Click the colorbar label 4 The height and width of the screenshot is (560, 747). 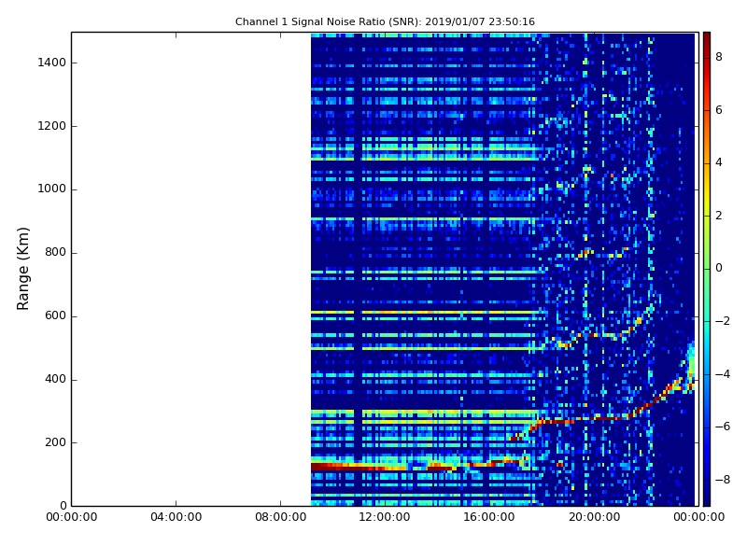tap(719, 162)
